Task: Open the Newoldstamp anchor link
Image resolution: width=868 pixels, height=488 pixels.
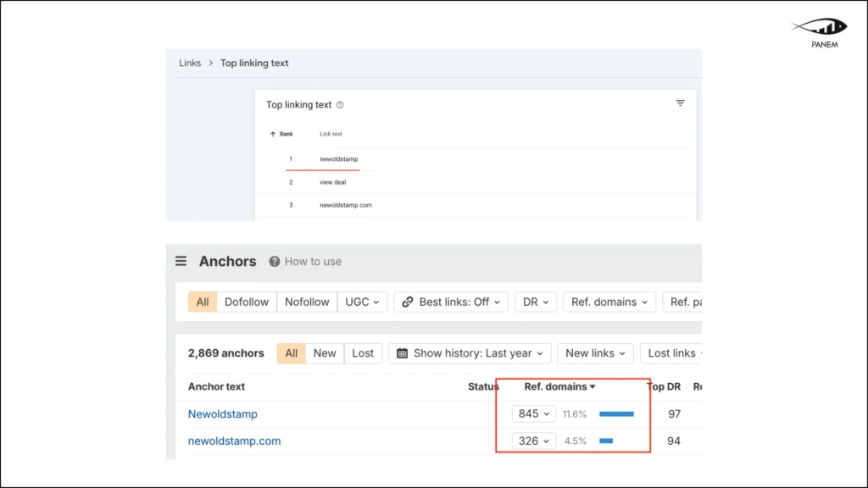Action: pyautogui.click(x=223, y=413)
